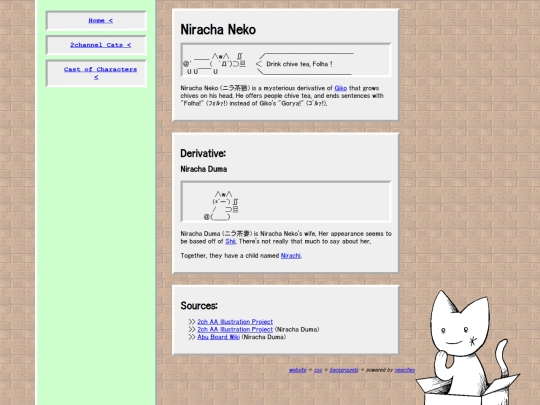This screenshot has width=540, height=405.
Task: Open the Shii character link
Action: pos(230,241)
